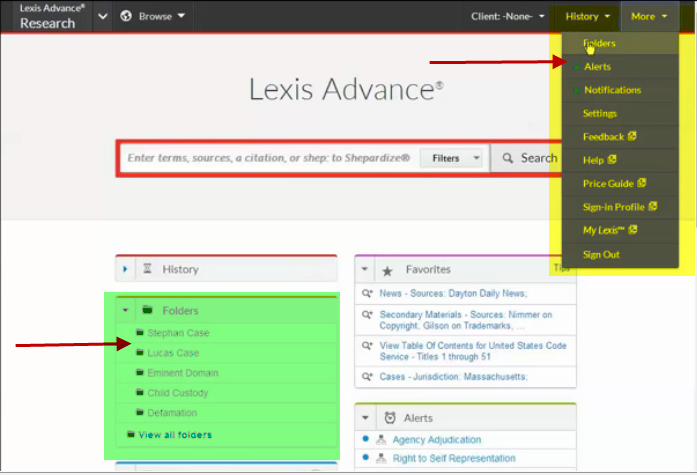This screenshot has height=475, width=697.
Task: Click external link icon next to Help
Action: [x=612, y=159]
